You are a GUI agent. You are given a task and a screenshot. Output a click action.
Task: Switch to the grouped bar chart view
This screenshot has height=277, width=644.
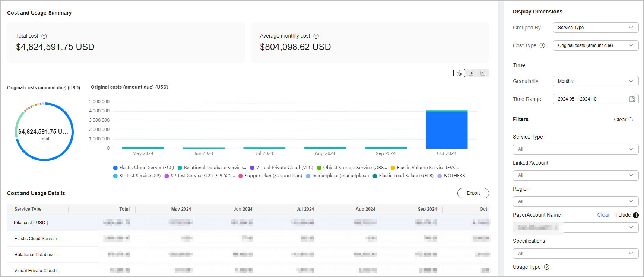click(x=471, y=73)
